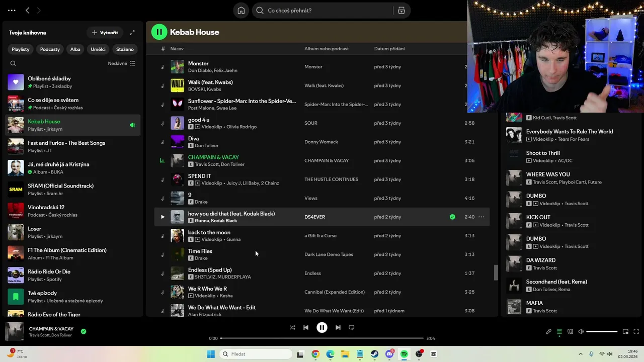Click the song progress bar
The height and width of the screenshot is (362, 644).
pyautogui.click(x=322, y=338)
